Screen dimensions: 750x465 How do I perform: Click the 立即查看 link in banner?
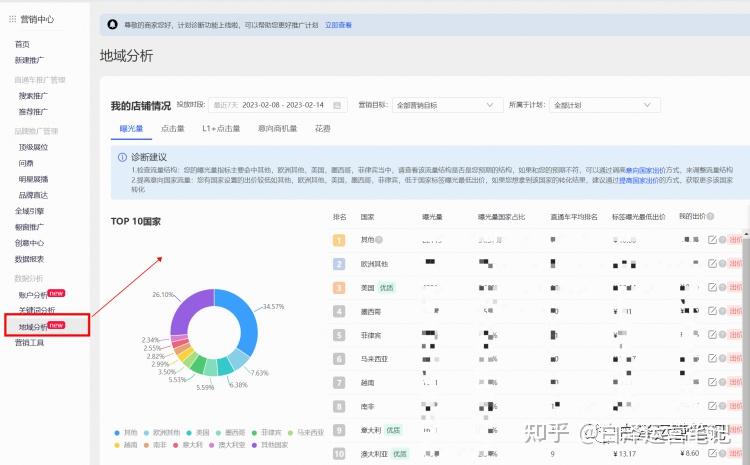pyautogui.click(x=338, y=25)
